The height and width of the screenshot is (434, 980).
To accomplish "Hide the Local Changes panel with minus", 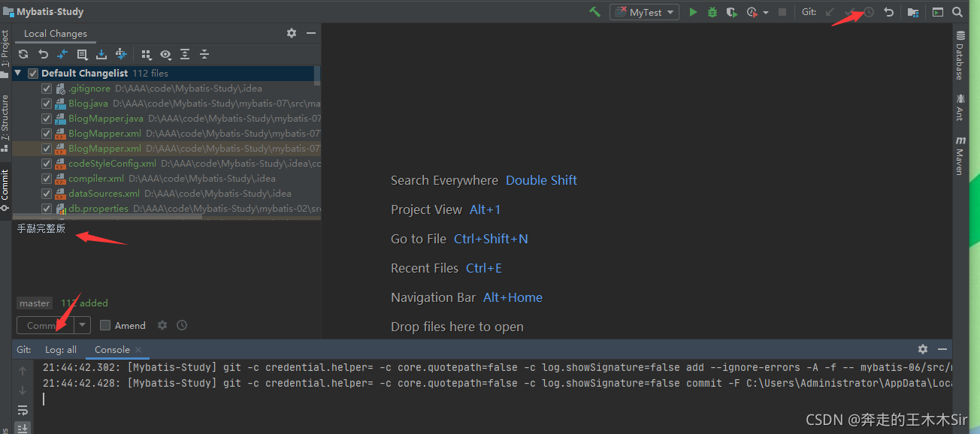I will coord(311,33).
